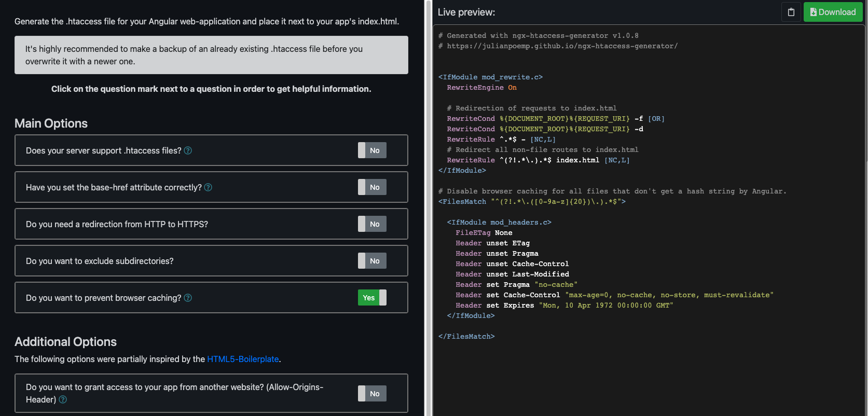
Task: Open the HTML5-Boilerplate link
Action: pos(243,359)
